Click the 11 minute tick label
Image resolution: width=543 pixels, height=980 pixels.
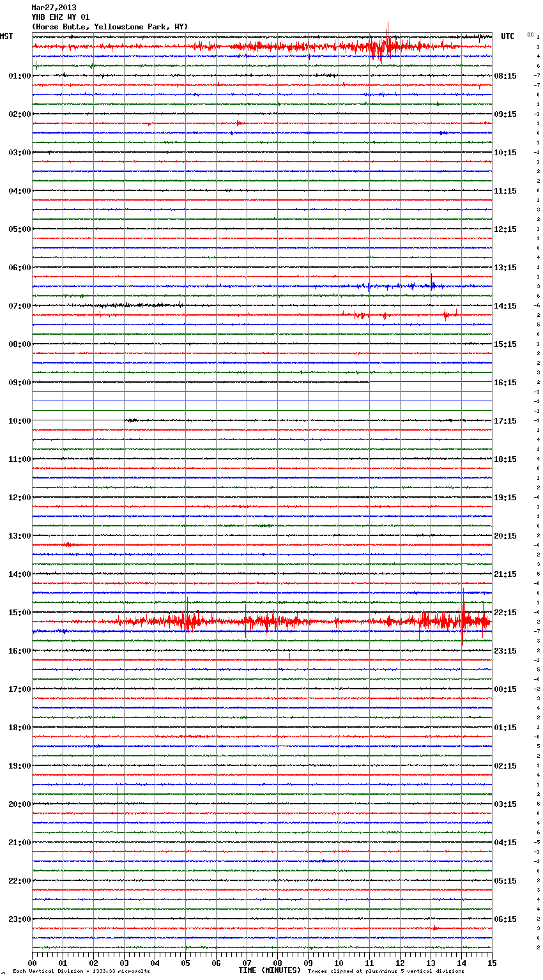(x=370, y=963)
